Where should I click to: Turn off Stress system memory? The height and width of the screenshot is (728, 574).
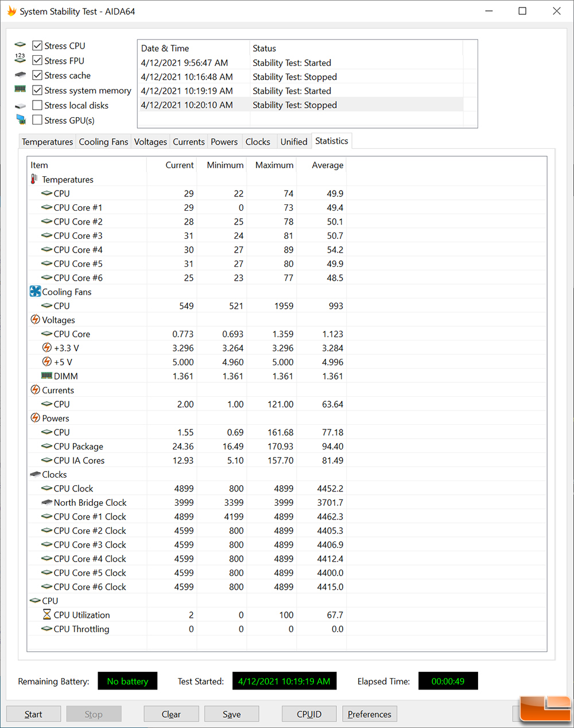click(37, 90)
